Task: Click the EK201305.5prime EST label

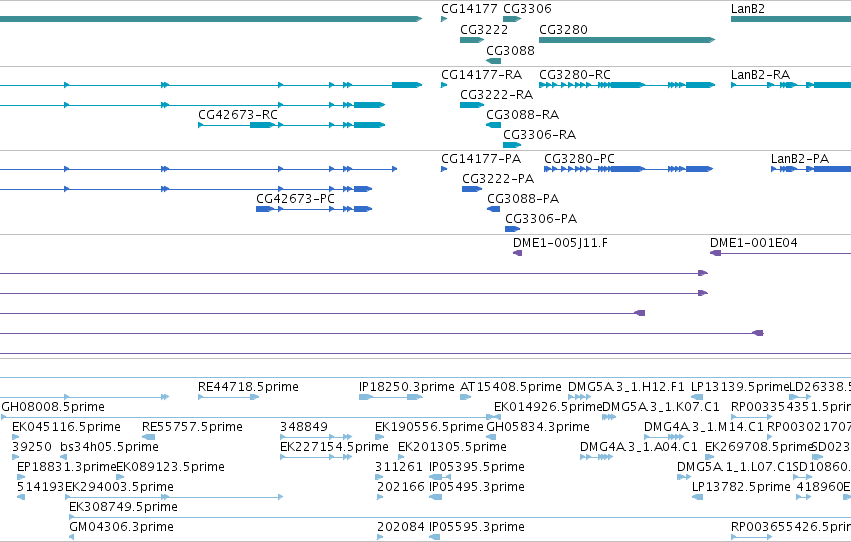Action: pyautogui.click(x=452, y=447)
